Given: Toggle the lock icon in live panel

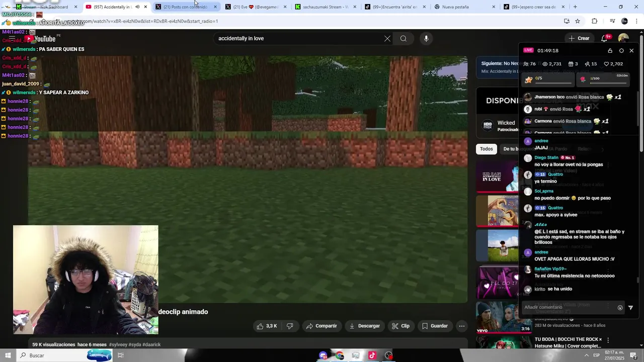Looking at the screenshot, I should (610, 51).
